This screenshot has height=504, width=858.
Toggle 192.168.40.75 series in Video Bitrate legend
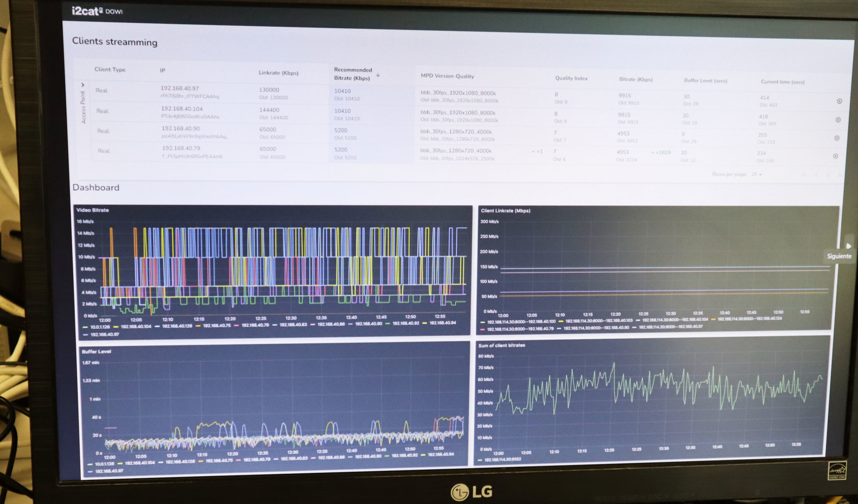217,326
